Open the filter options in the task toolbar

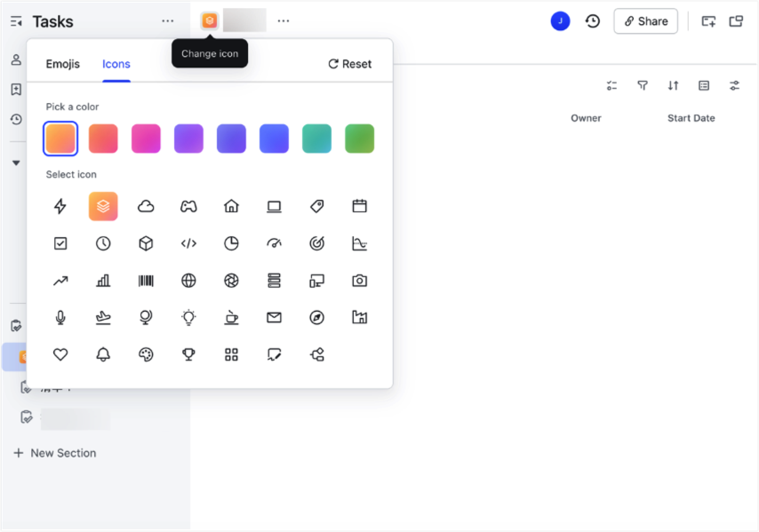(642, 85)
